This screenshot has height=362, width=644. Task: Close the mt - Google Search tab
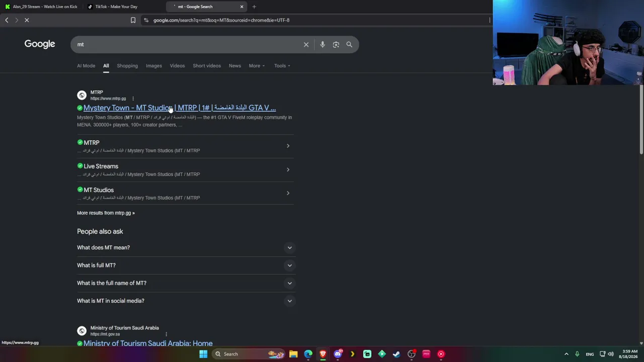[x=242, y=7]
